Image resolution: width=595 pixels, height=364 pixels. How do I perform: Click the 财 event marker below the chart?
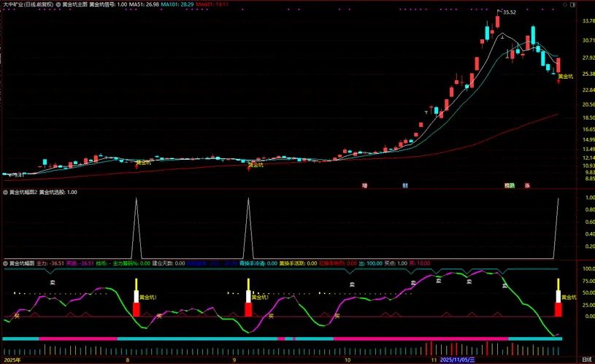pyautogui.click(x=405, y=185)
